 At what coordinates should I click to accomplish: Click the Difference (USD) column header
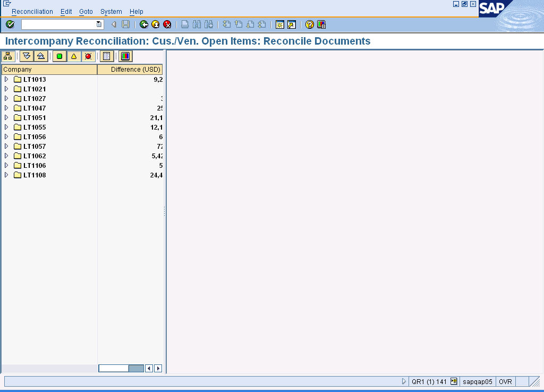tap(130, 70)
